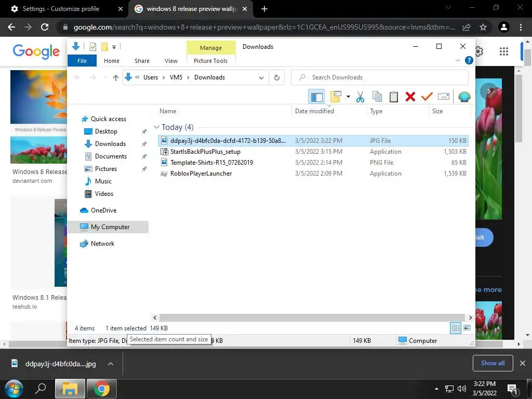Click New folder quick access icon
The height and width of the screenshot is (399, 532).
(104, 47)
